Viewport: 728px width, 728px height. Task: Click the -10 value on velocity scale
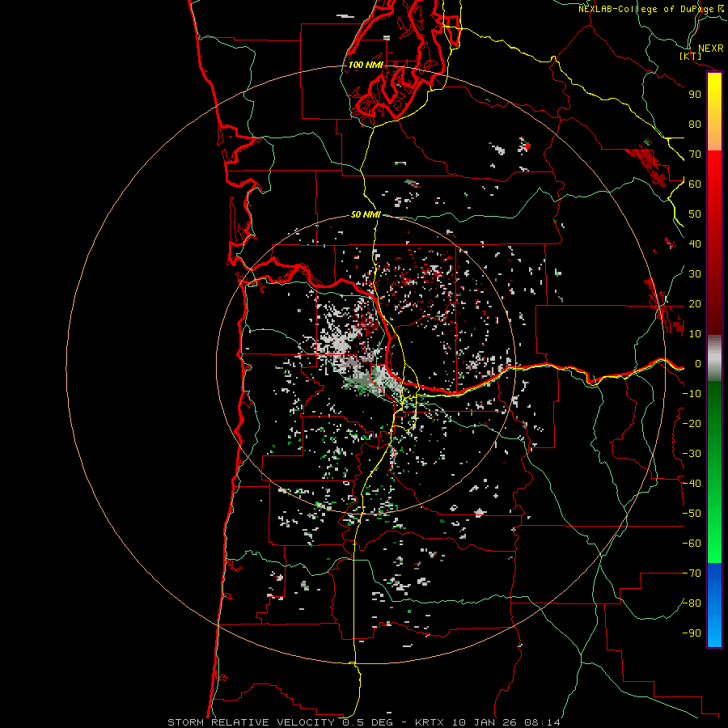692,394
